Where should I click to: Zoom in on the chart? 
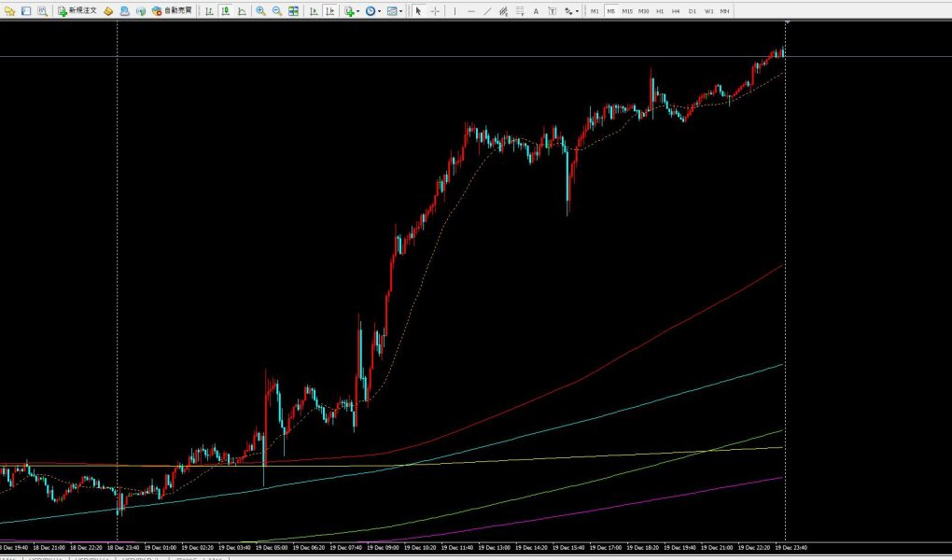pyautogui.click(x=260, y=11)
